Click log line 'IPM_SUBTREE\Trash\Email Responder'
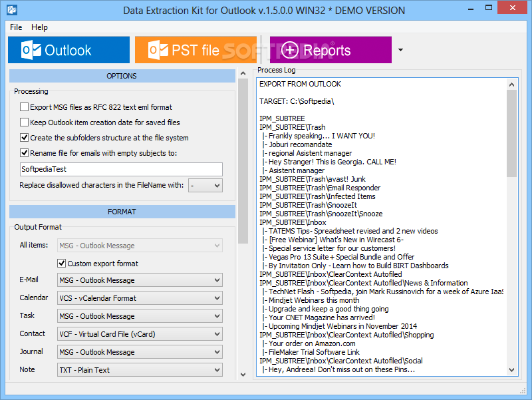 (x=320, y=188)
